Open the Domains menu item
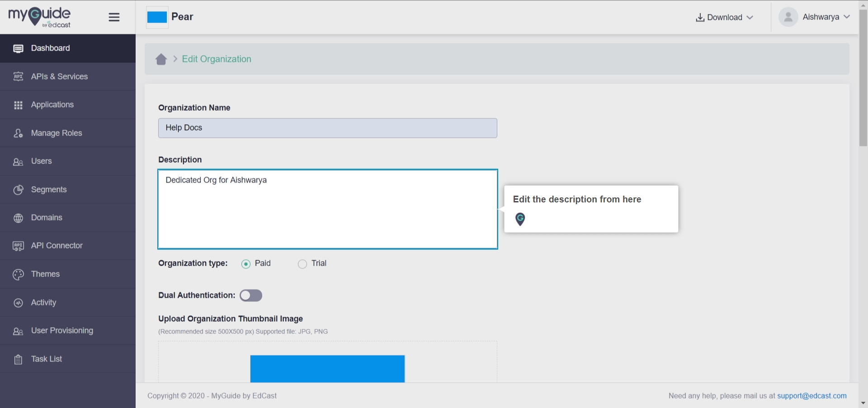 point(68,218)
